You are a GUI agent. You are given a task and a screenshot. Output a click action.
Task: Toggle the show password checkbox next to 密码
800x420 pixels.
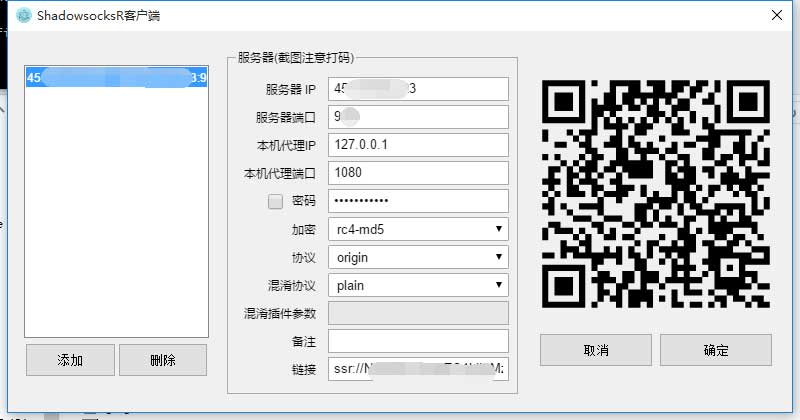pos(276,202)
